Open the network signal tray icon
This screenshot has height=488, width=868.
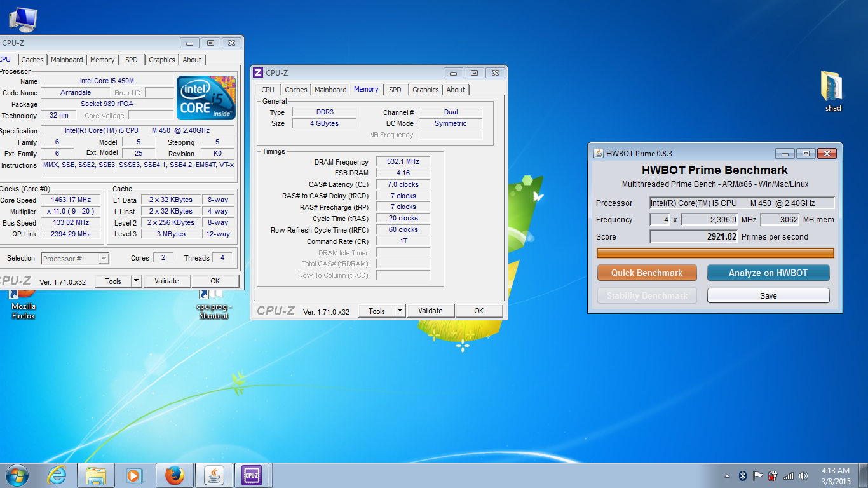789,476
